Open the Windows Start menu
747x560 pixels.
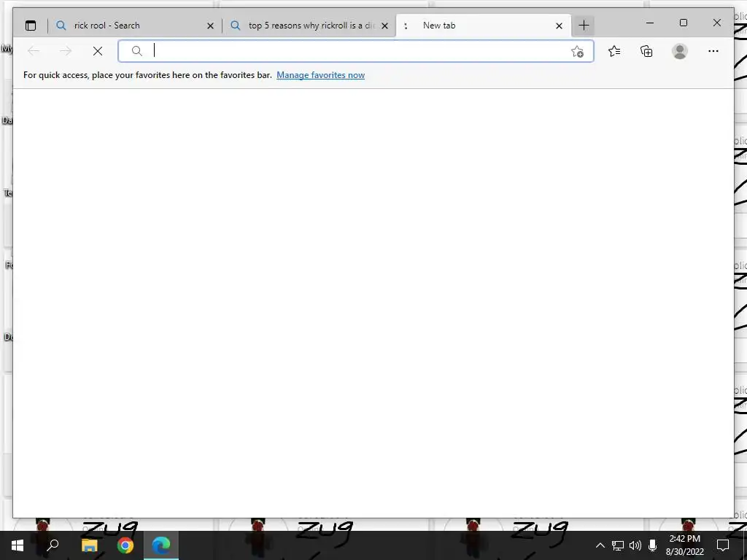point(18,545)
